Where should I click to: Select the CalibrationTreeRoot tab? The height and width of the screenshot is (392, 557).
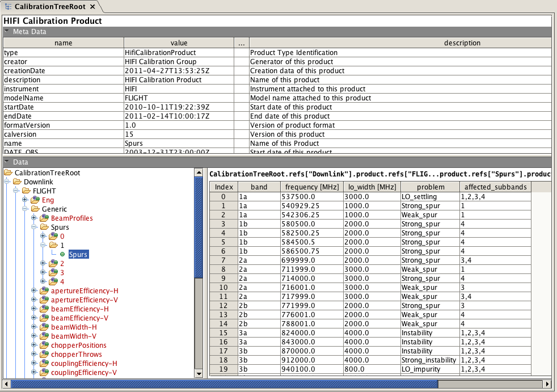click(x=50, y=7)
